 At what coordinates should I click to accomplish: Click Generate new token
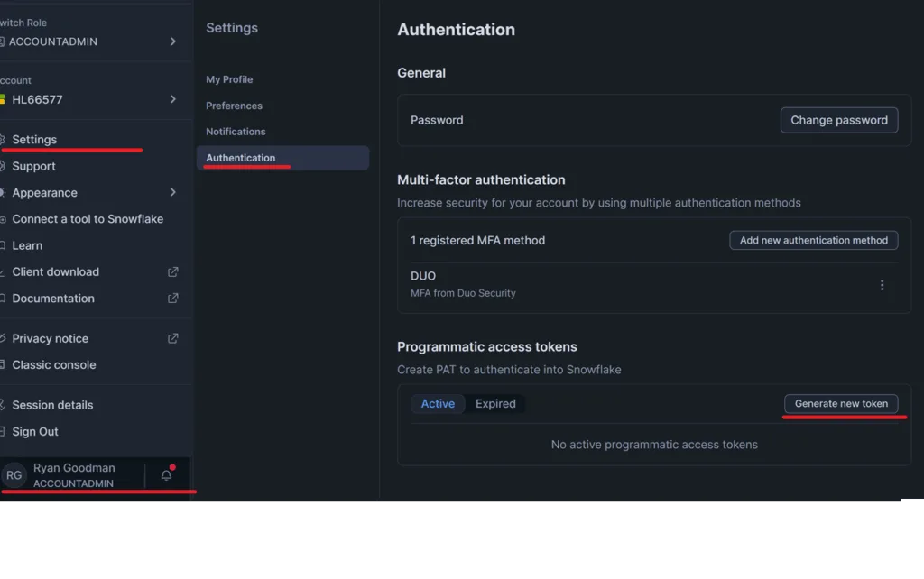pos(841,403)
